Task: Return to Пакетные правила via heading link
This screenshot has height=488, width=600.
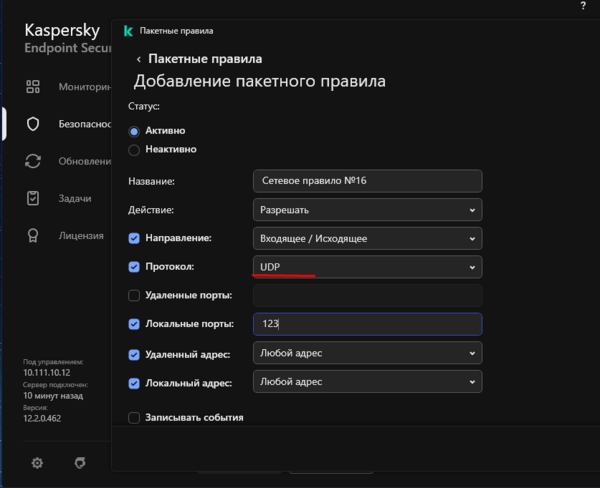Action: (x=205, y=59)
